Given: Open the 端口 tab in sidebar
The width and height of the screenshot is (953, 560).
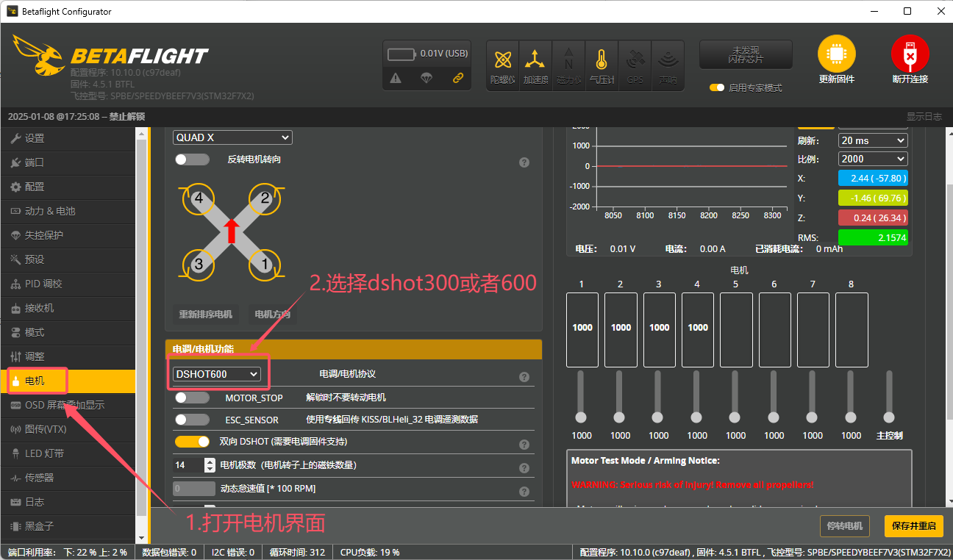Looking at the screenshot, I should [x=68, y=162].
